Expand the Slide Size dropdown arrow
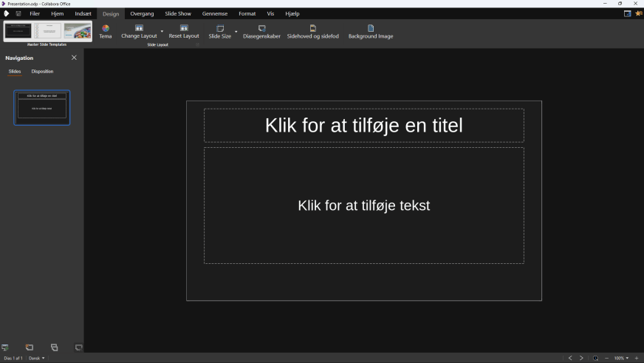 236,32
